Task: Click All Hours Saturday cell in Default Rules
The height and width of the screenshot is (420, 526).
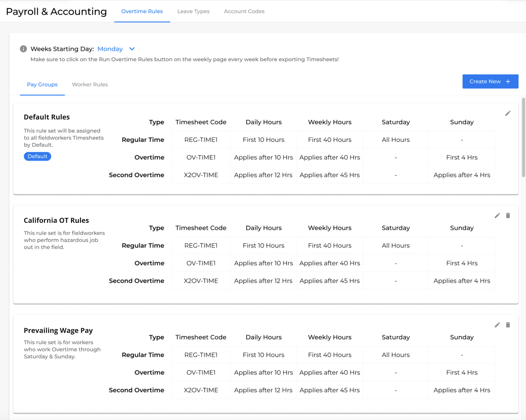Action: tap(396, 140)
